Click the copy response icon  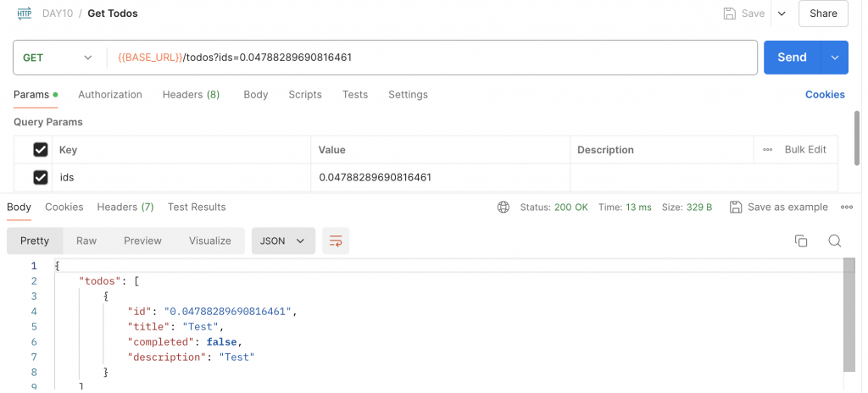801,241
